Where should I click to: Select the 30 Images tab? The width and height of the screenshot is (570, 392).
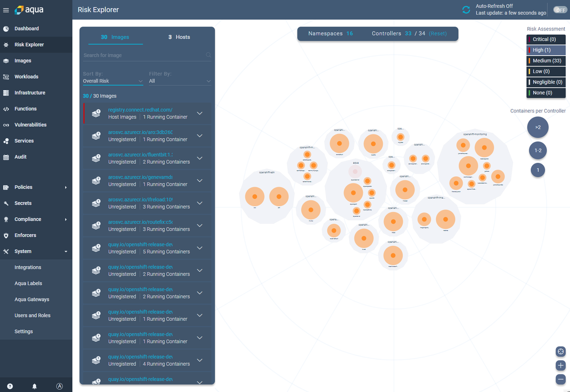(115, 37)
